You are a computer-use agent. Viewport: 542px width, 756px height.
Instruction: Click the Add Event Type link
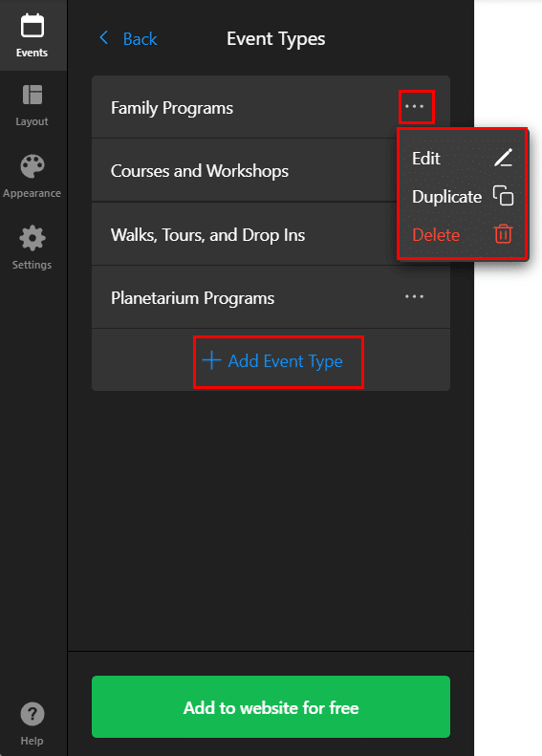(272, 360)
